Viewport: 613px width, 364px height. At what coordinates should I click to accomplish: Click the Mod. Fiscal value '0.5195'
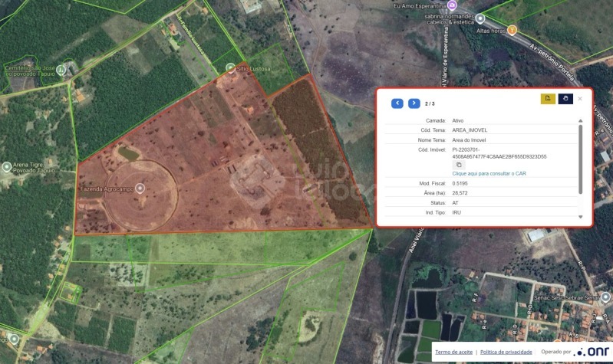(460, 183)
